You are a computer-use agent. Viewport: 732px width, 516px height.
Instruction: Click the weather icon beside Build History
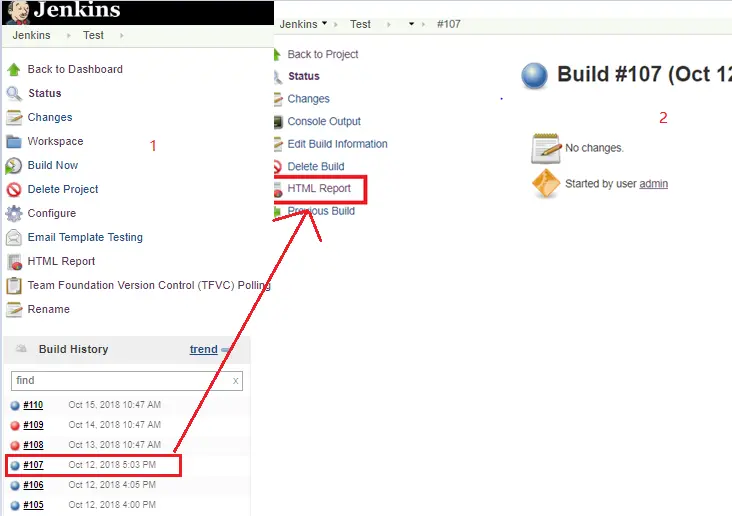tap(21, 348)
